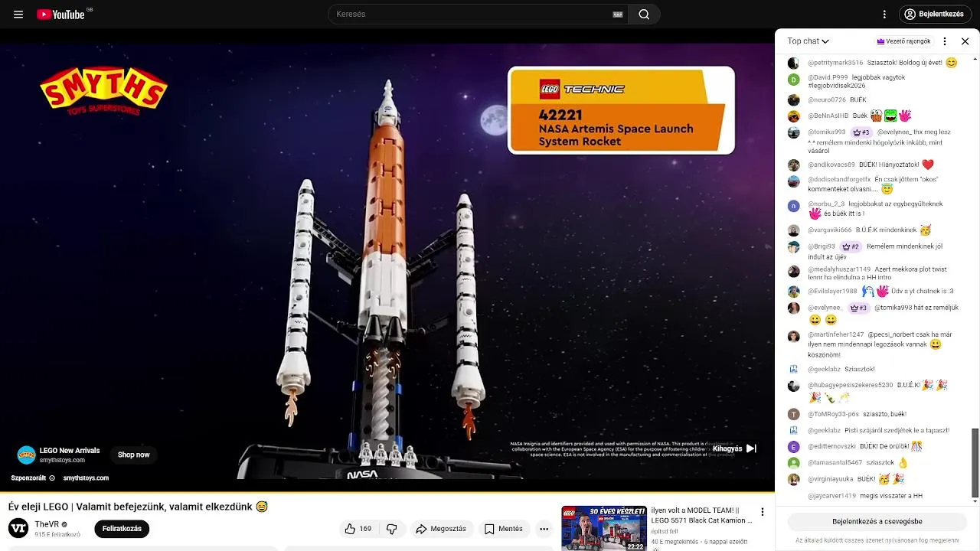Click the search magnifier button
The width and height of the screenshot is (980, 551).
pyautogui.click(x=644, y=15)
